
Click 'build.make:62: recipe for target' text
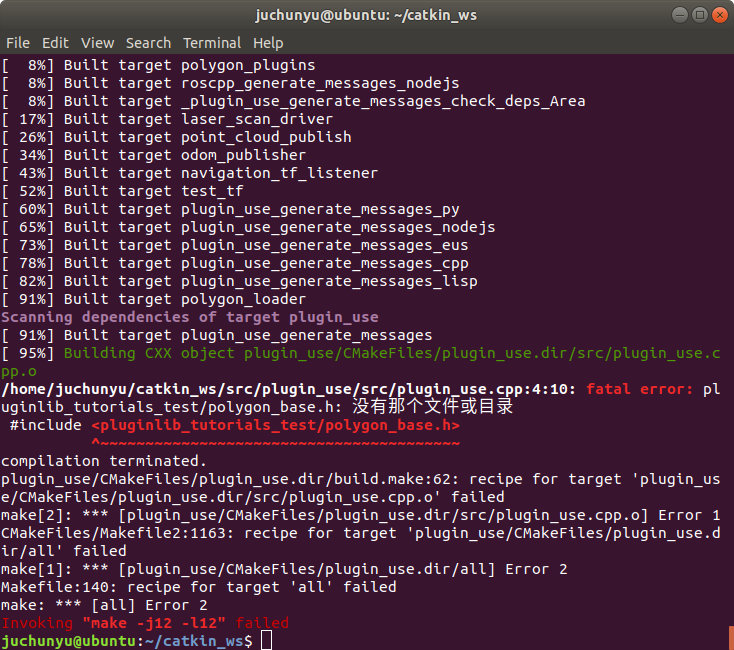pos(477,479)
